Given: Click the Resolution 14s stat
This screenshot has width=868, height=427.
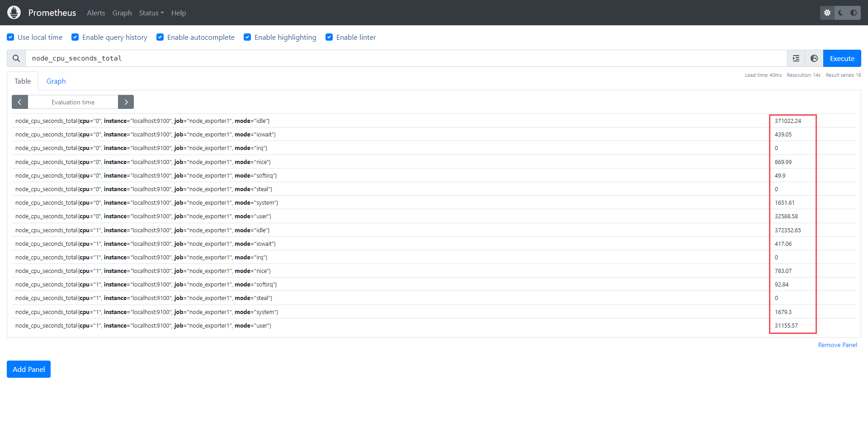Looking at the screenshot, I should [803, 75].
